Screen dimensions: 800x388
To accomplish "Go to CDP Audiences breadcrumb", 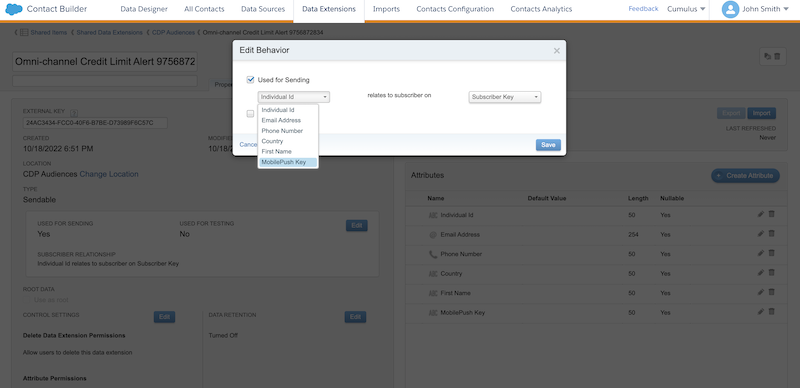I will pos(173,33).
